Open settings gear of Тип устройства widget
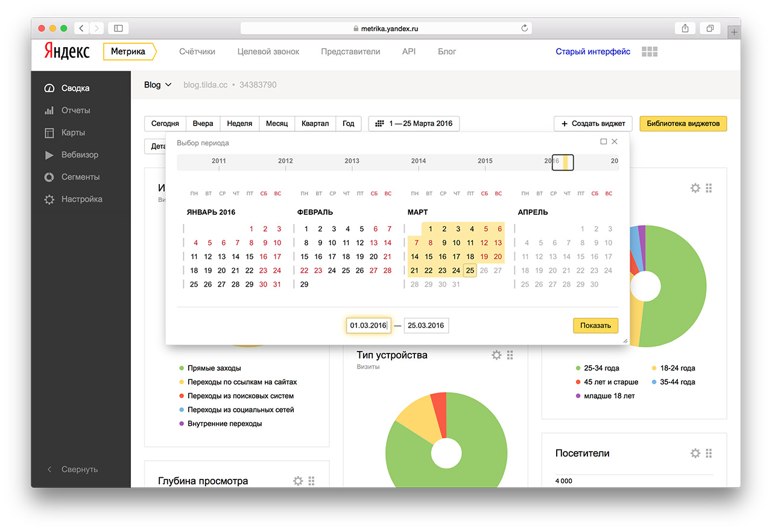Screen dimensions: 772x532 coord(496,355)
